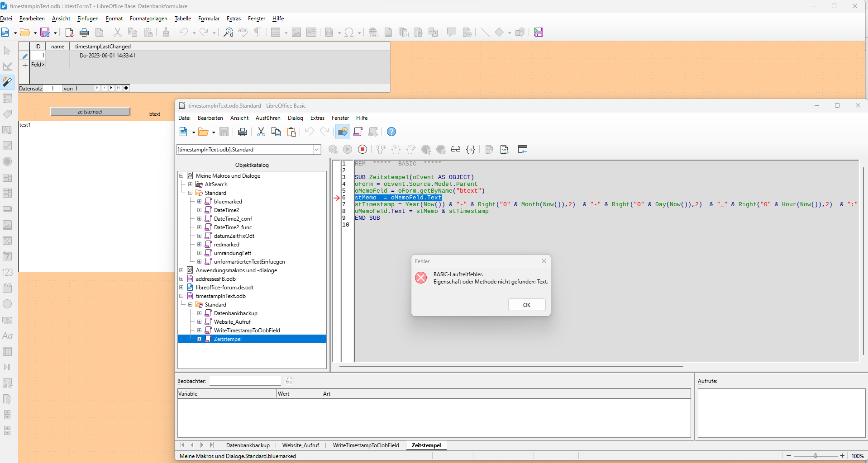This screenshot has width=868, height=463.
Task: Click the Run macro icon in Basic toolbar
Action: 348,150
